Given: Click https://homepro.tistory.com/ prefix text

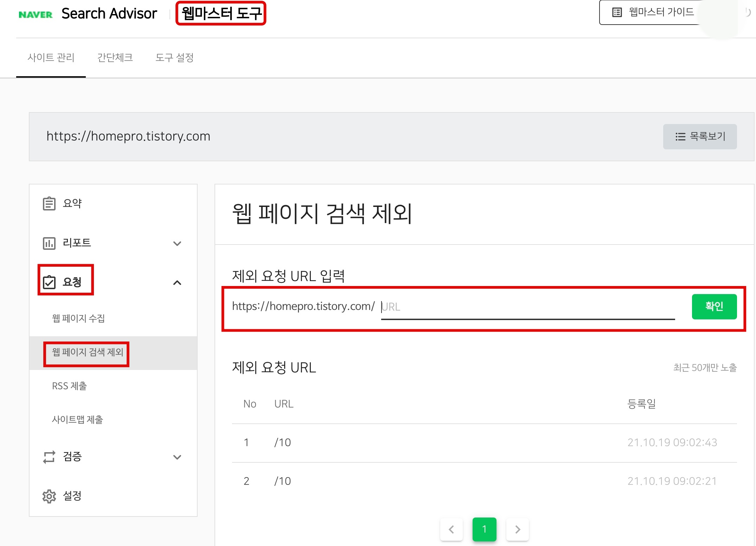Looking at the screenshot, I should (x=303, y=306).
